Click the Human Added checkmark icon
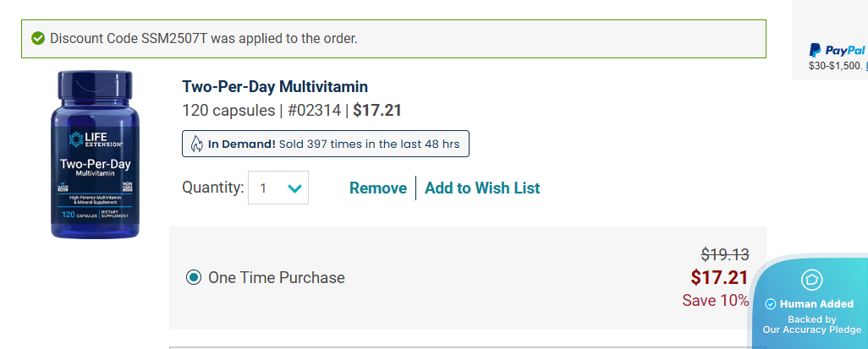This screenshot has width=868, height=349. coord(771,304)
